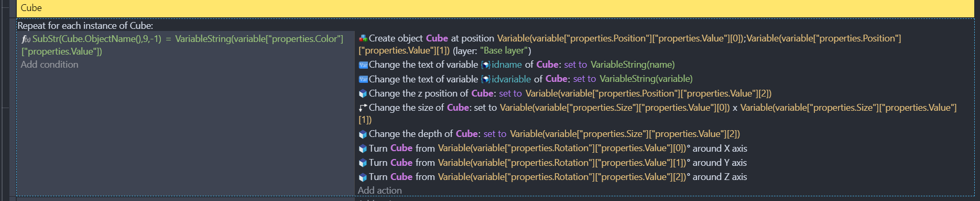Image resolution: width=980 pixels, height=201 pixels.
Task: Edit the idvariable object variable parameter
Action: (506, 79)
